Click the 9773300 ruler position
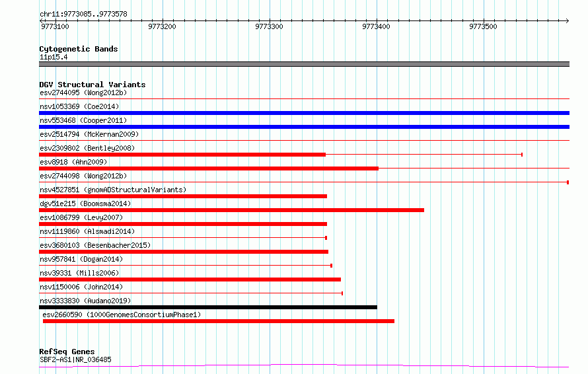Screen dimensions: 588x374 click(x=270, y=26)
